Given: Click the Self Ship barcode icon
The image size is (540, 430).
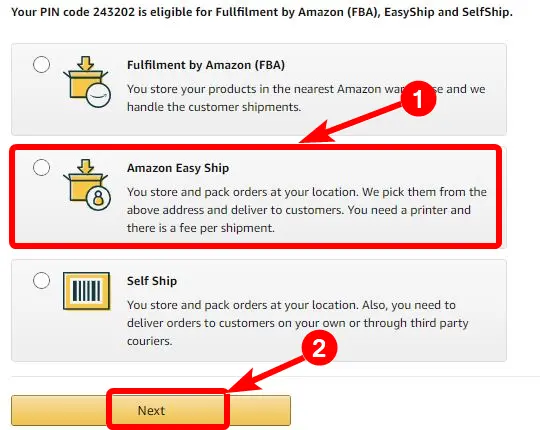Looking at the screenshot, I should 87,291.
